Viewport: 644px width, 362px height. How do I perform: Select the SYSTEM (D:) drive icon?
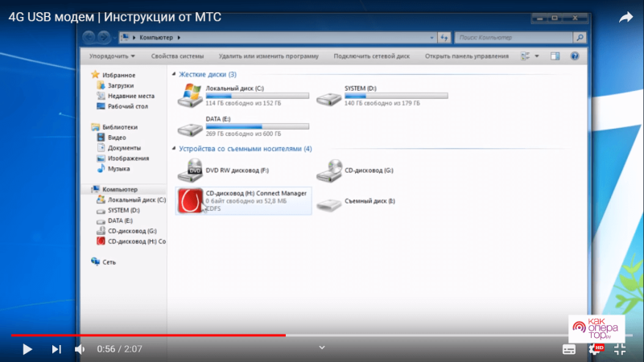[328, 98]
